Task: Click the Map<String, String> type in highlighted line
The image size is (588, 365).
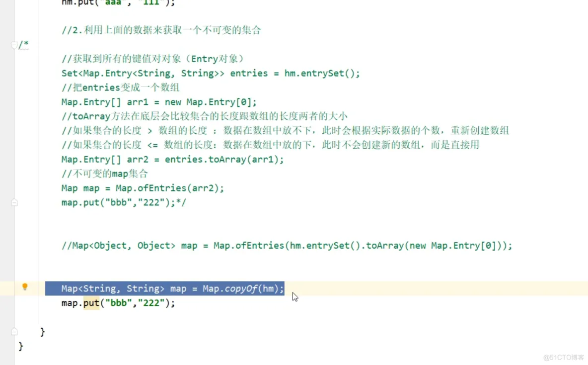Action: pyautogui.click(x=113, y=289)
